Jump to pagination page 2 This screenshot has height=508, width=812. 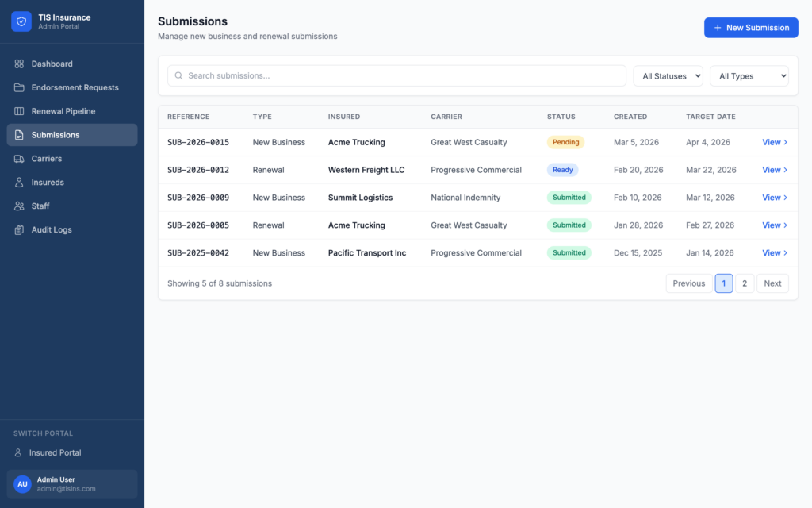point(745,283)
